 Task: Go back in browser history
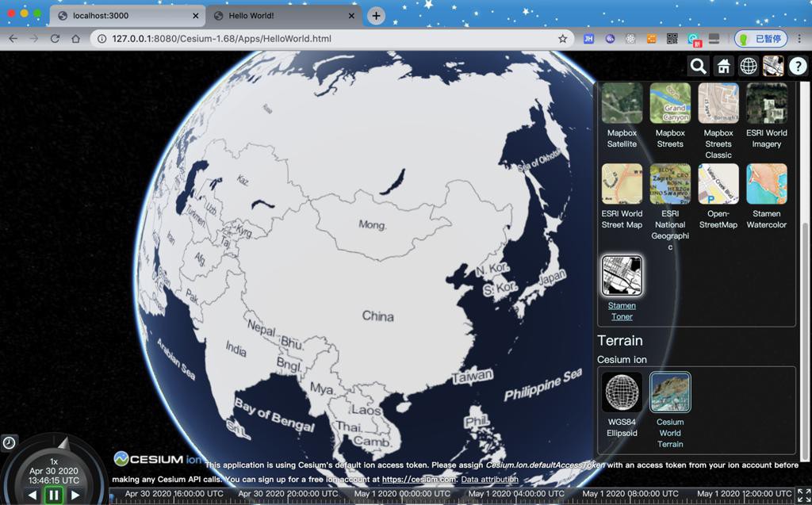(13, 39)
